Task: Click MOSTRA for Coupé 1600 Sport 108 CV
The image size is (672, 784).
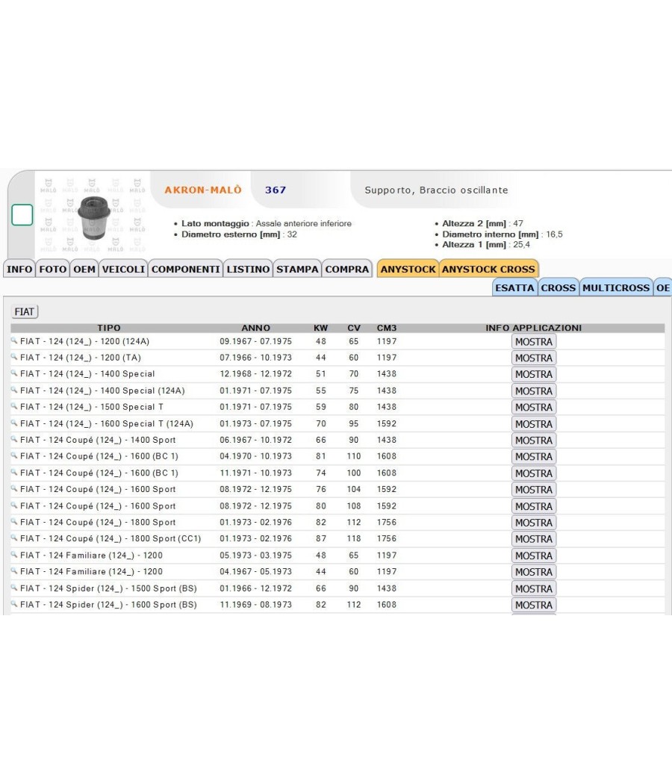Action: (534, 506)
